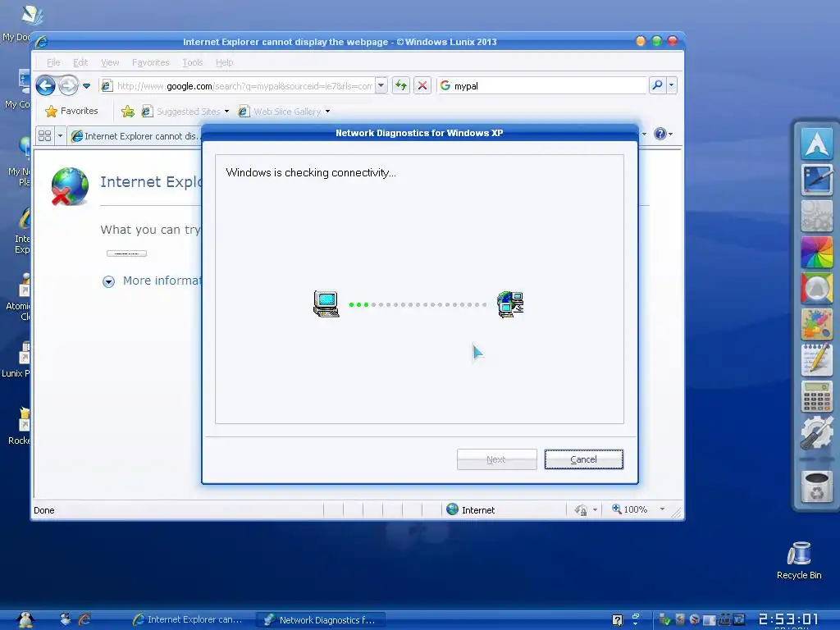Click the local computer icon in diagnostics

point(326,304)
